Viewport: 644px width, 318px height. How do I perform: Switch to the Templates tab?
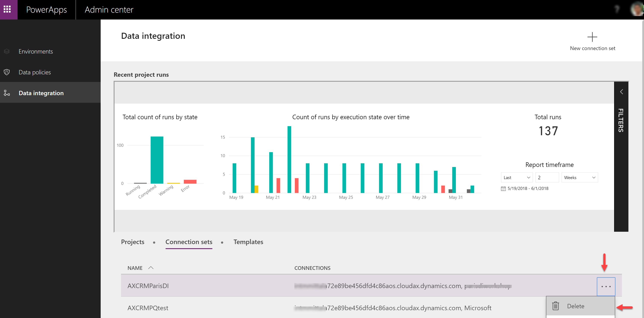coord(248,242)
